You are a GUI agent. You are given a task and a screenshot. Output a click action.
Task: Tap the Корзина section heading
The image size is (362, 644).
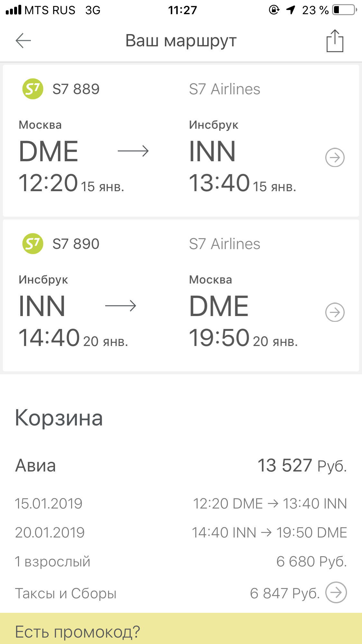click(59, 418)
